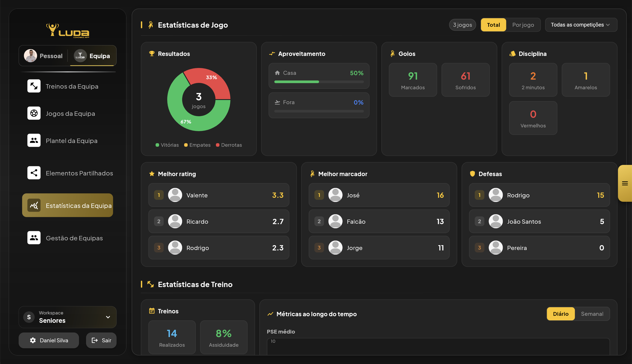
Task: Select the Estatísticas da Equipa chart icon
Action: tap(34, 205)
